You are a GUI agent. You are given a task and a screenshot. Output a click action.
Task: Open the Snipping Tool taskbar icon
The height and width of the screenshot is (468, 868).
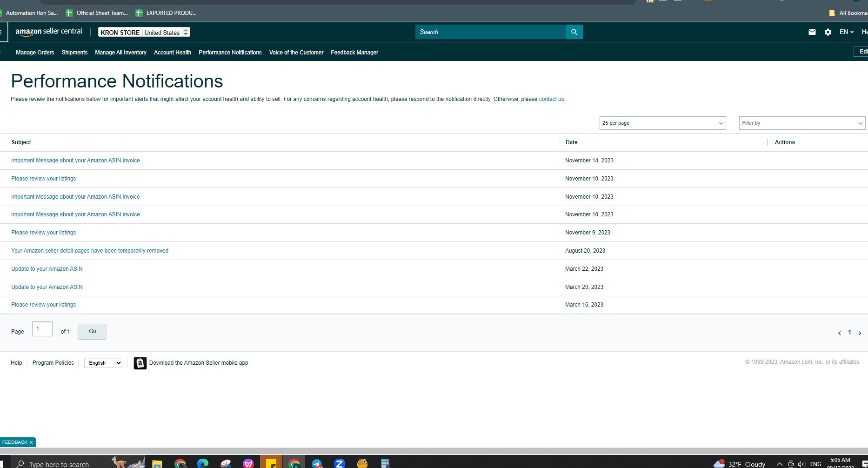226,463
